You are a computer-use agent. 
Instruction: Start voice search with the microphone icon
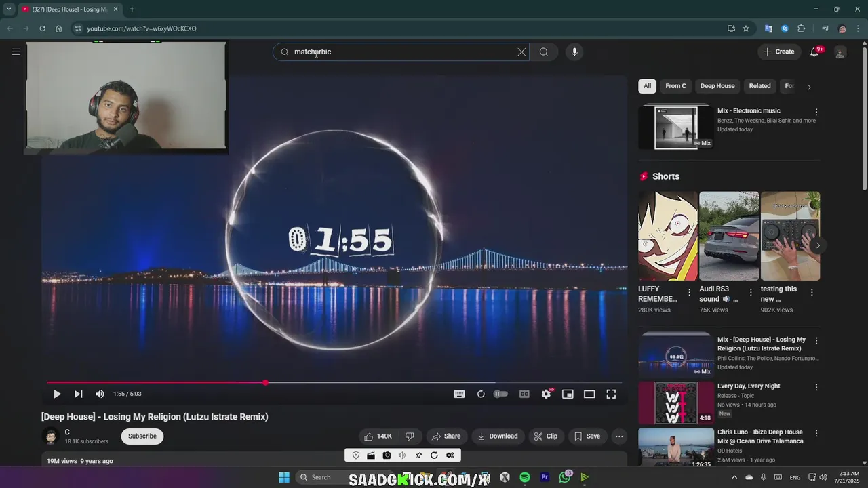click(574, 52)
